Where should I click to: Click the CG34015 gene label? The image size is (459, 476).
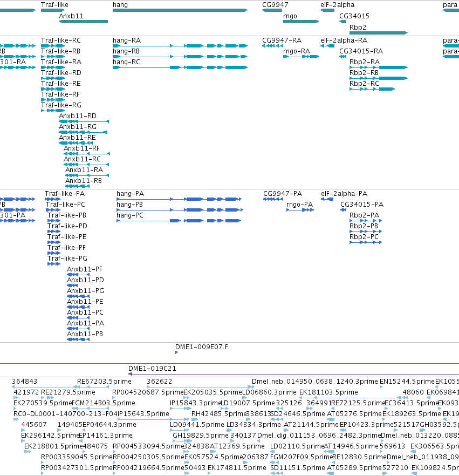pyautogui.click(x=354, y=16)
